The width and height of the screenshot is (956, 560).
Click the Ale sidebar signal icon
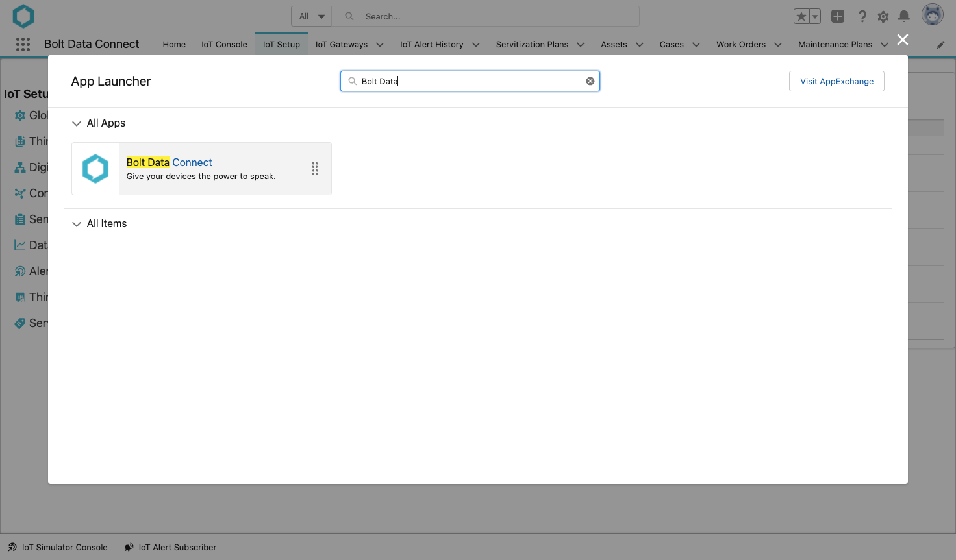click(20, 271)
